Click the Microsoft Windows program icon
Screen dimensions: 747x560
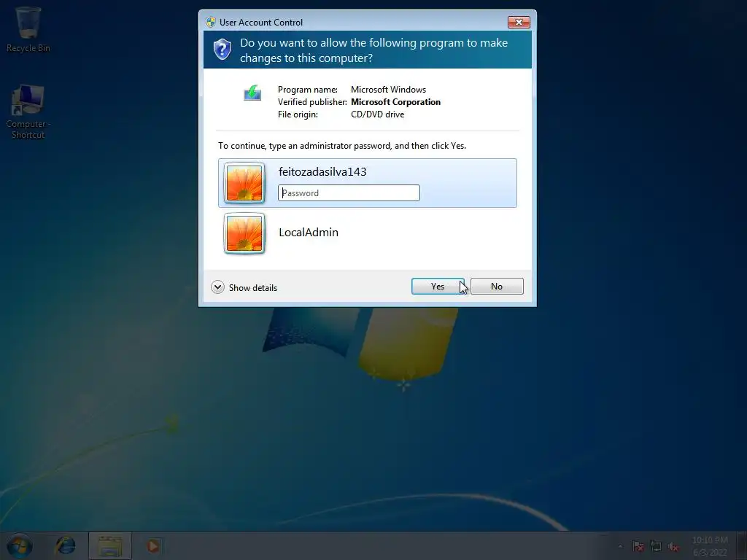tap(252, 93)
